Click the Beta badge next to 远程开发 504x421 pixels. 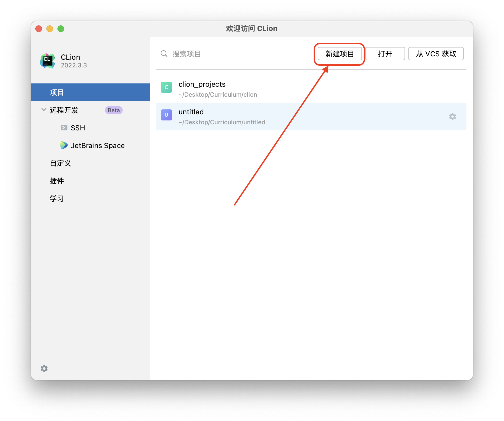pos(113,110)
